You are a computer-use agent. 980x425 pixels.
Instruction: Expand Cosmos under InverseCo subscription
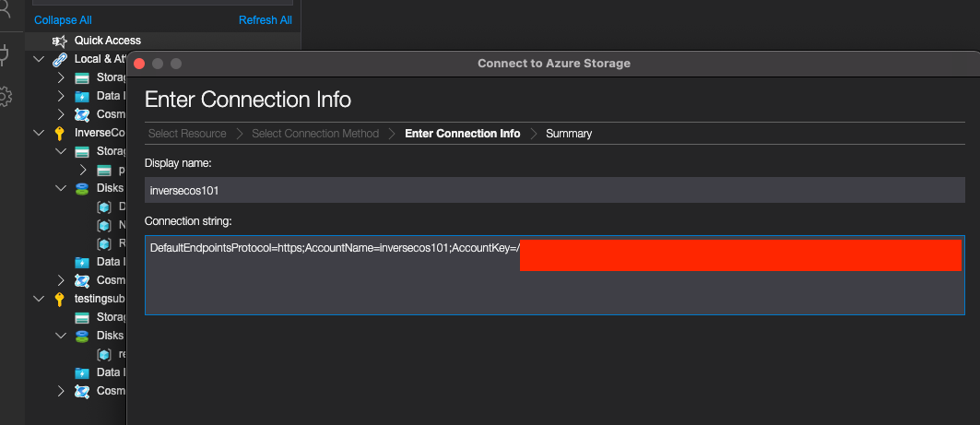61,280
